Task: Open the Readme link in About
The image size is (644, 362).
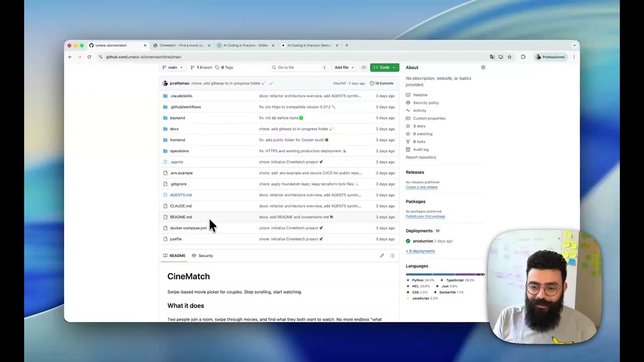Action: (x=420, y=95)
